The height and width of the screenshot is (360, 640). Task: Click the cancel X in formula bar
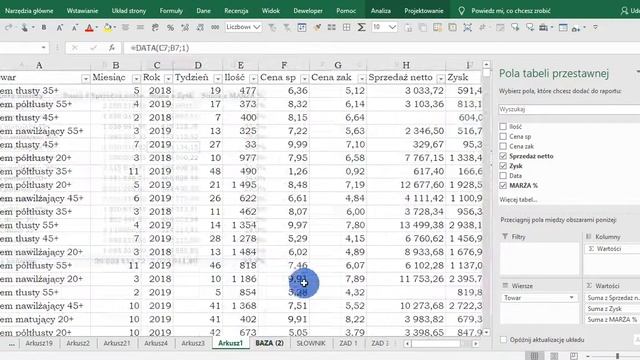[x=74, y=48]
